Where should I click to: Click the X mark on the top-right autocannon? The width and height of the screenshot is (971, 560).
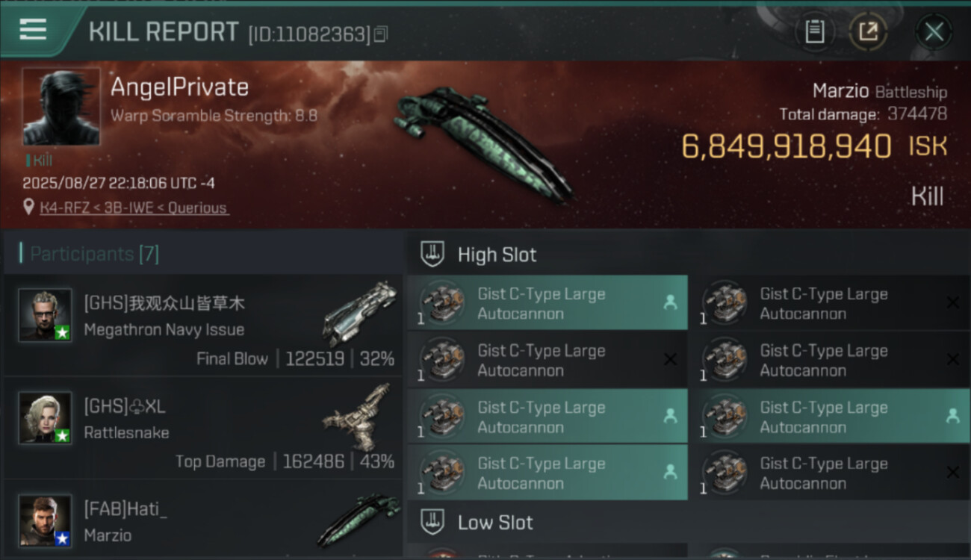pos(952,302)
